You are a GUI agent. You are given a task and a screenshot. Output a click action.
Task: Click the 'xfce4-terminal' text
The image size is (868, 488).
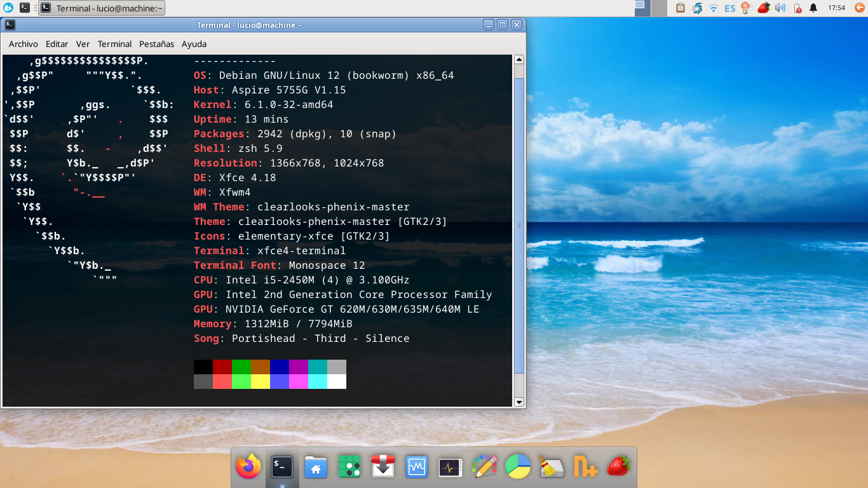(x=302, y=250)
